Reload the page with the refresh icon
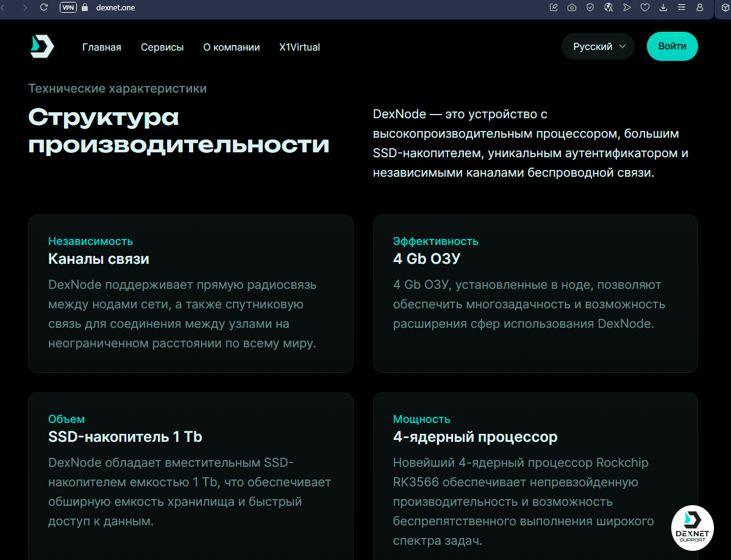731x560 pixels. [43, 7]
